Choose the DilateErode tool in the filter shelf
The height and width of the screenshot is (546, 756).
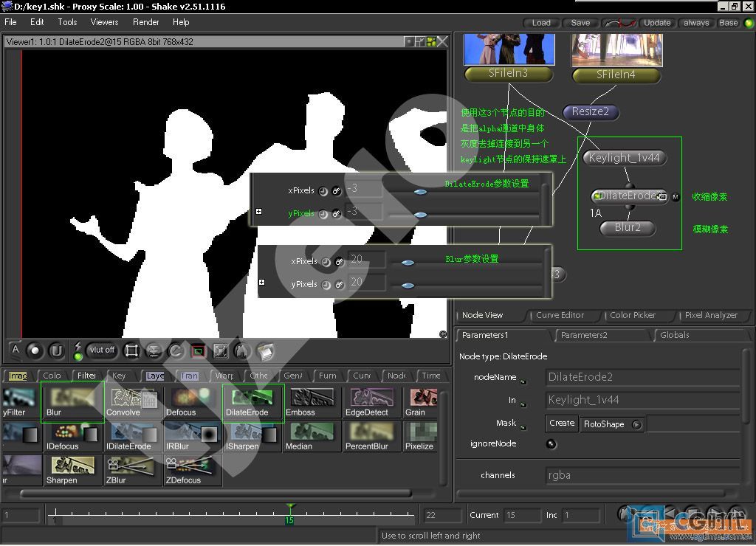[x=252, y=402]
